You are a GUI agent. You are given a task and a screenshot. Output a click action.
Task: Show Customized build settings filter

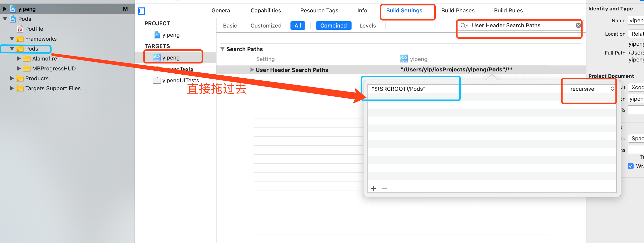[x=266, y=26]
